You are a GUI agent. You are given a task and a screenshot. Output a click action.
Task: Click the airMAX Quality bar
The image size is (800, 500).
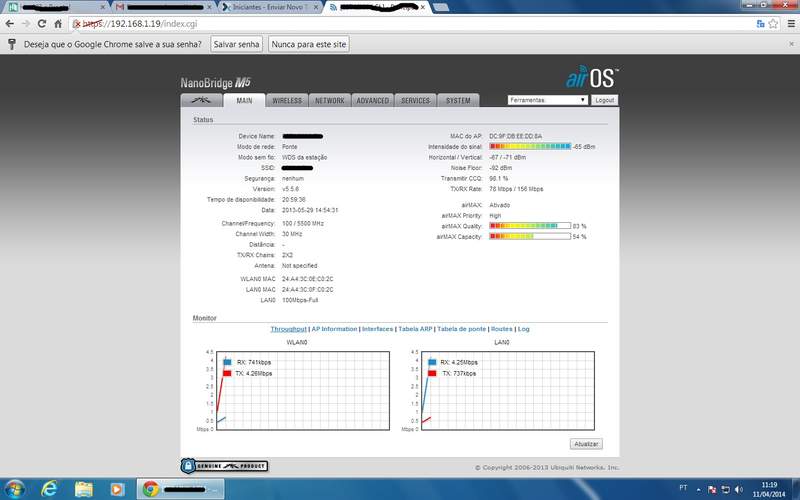point(530,226)
